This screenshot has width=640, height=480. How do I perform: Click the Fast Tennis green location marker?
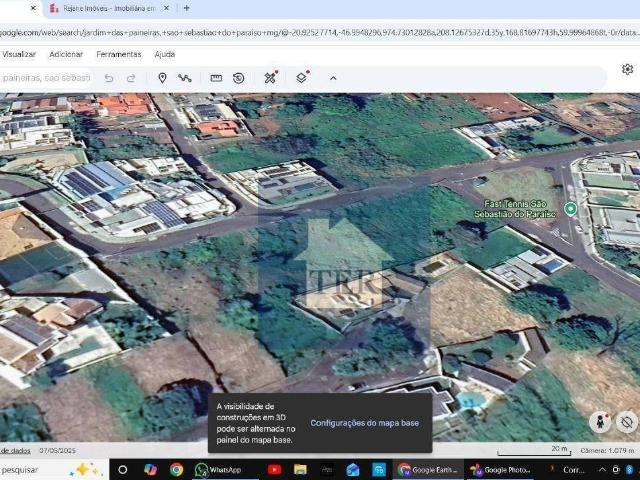click(x=570, y=209)
